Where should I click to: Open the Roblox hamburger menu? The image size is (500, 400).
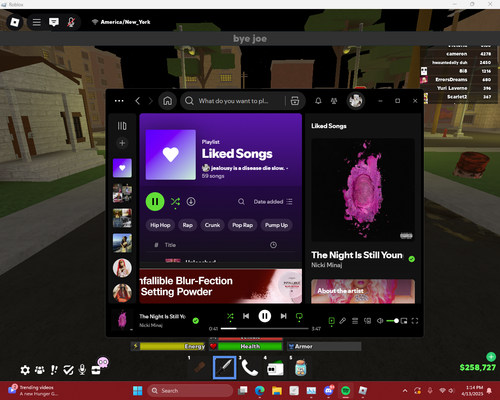tap(37, 22)
